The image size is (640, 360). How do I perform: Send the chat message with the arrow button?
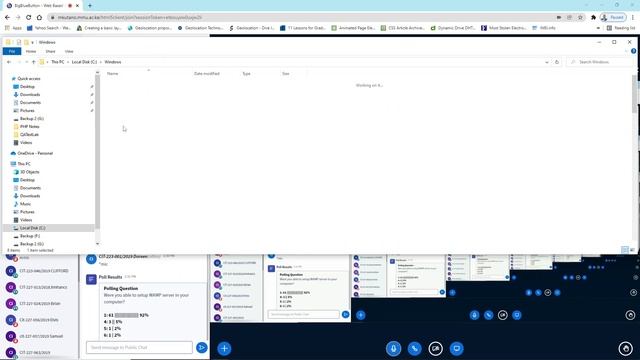click(x=201, y=347)
